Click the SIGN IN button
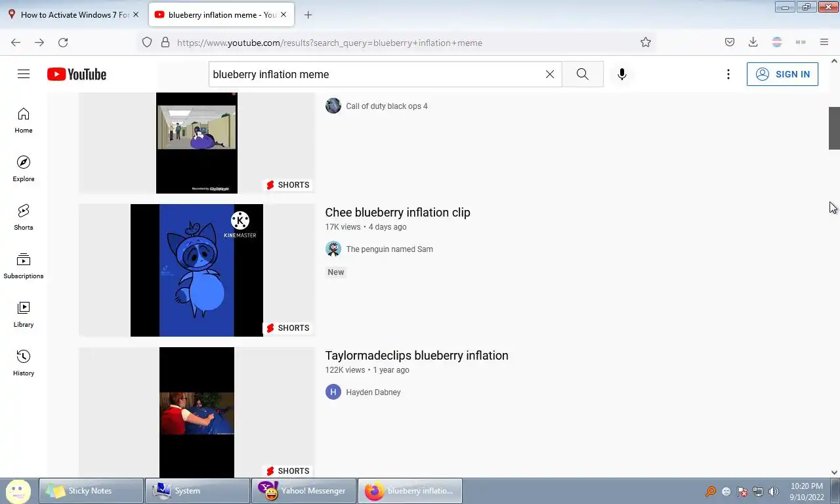Image resolution: width=840 pixels, height=504 pixels. click(782, 74)
